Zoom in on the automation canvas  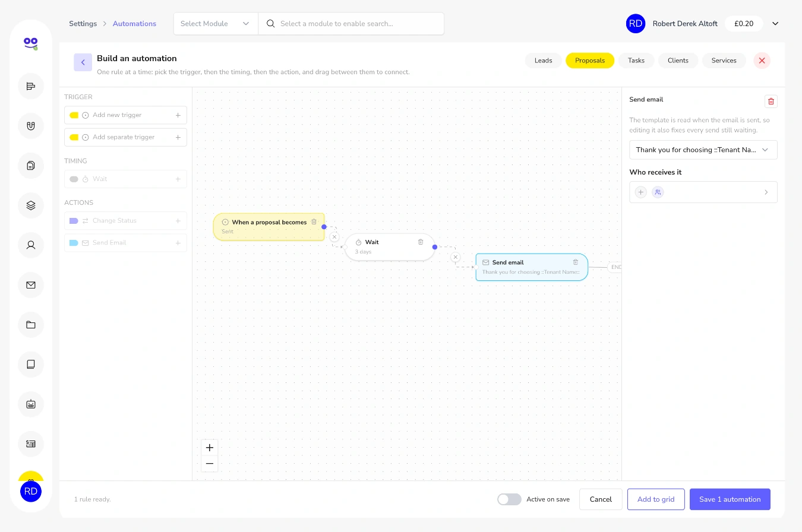pos(210,448)
